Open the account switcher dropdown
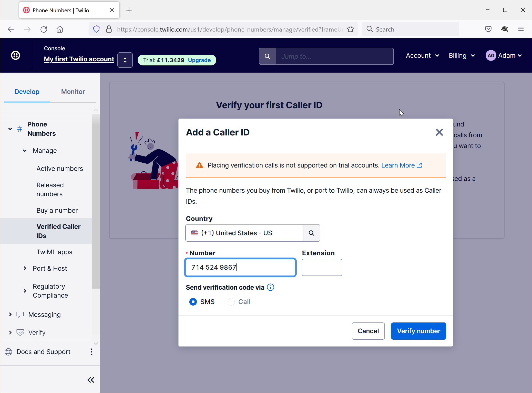 click(125, 60)
